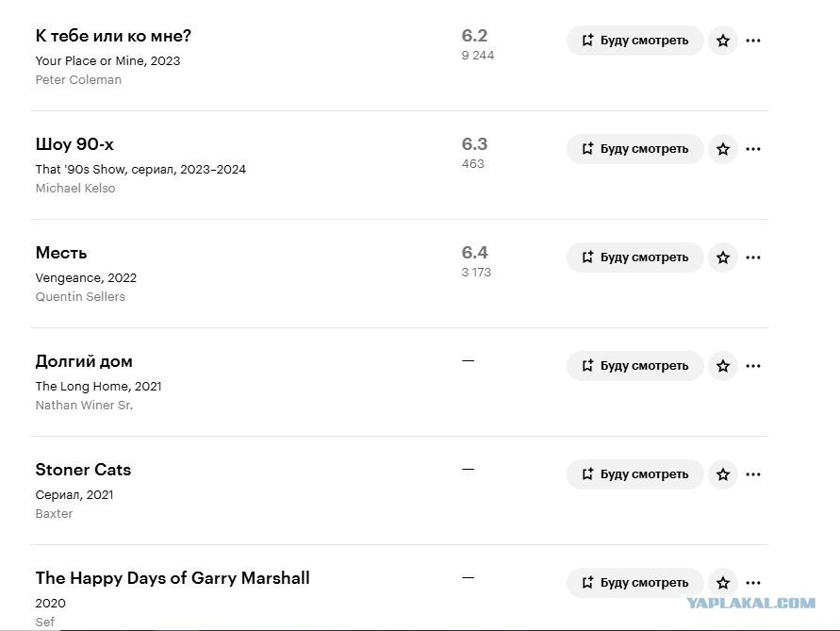Image resolution: width=840 pixels, height=631 pixels.
Task: Rate 'К тебе или ко мне?' using star icon
Action: (x=723, y=41)
